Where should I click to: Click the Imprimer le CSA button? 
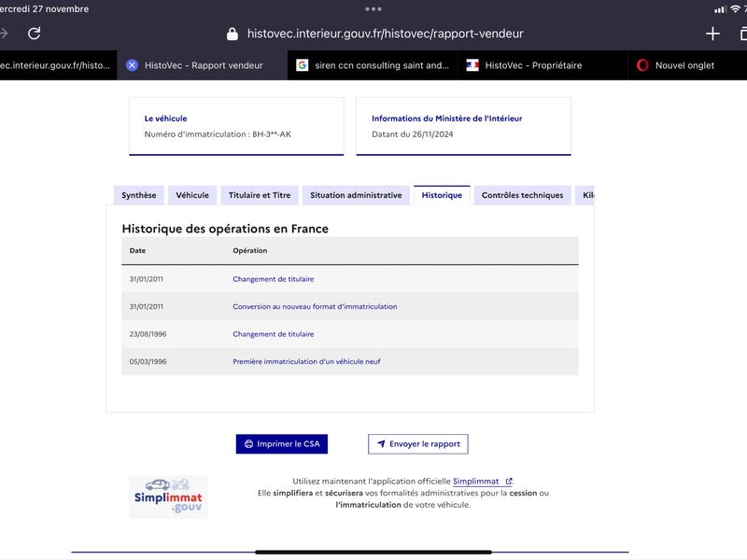tap(282, 444)
